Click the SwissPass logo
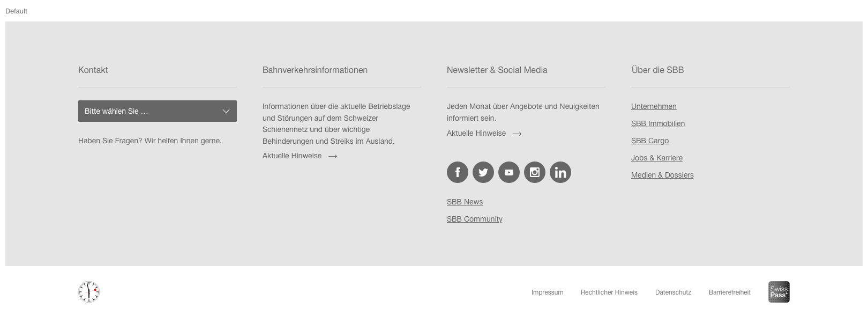868x323 pixels. 779,292
